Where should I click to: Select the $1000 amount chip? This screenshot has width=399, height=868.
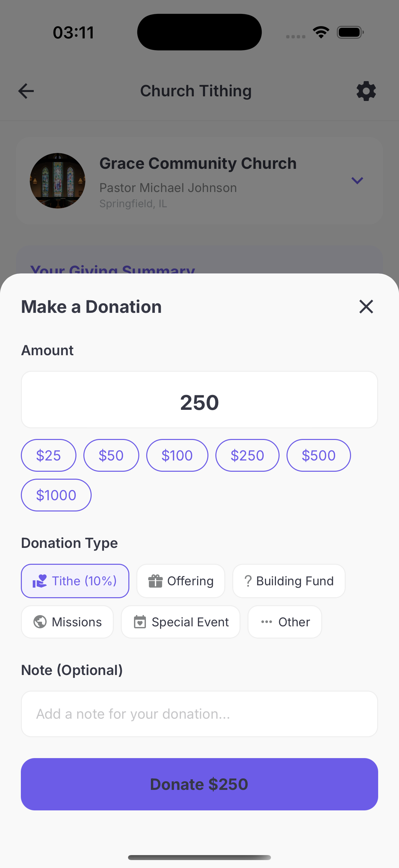(x=56, y=495)
